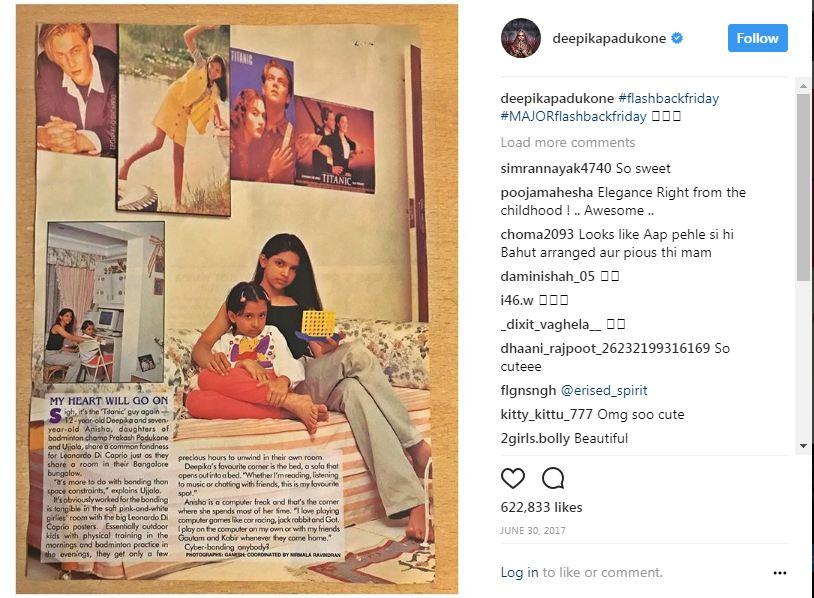Click the comments scrollbar thumb
Image resolution: width=814 pixels, height=598 pixels.
pyautogui.click(x=803, y=187)
